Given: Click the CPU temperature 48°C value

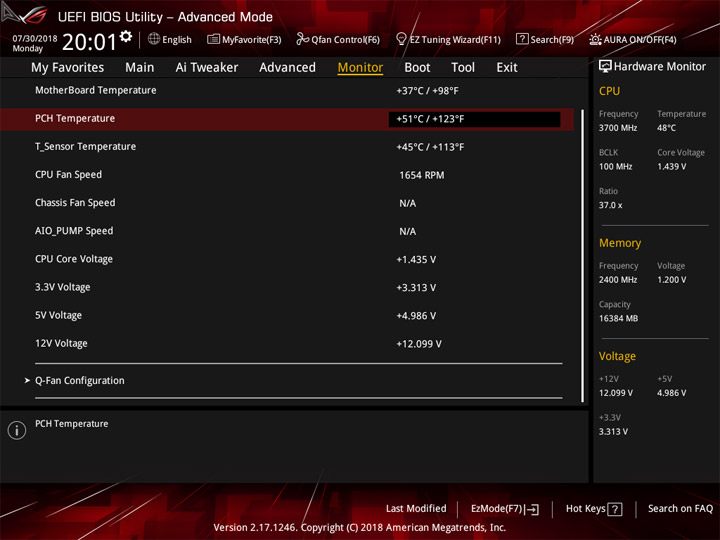Looking at the screenshot, I should (x=666, y=128).
